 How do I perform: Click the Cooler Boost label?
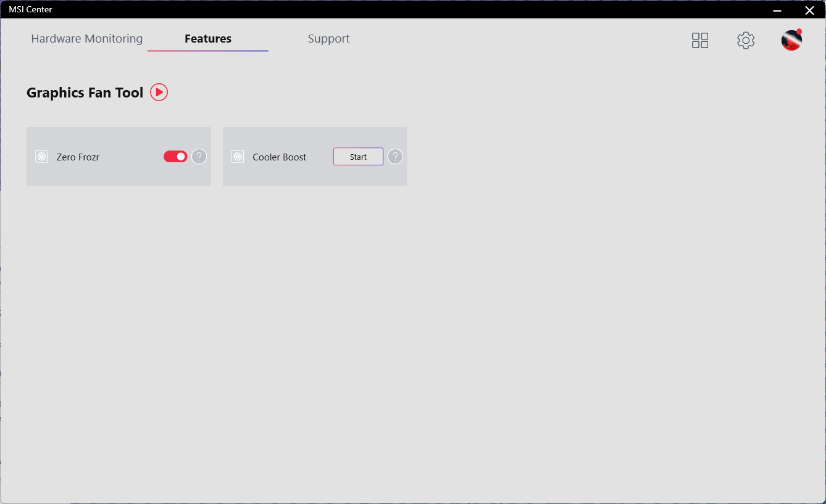click(280, 157)
